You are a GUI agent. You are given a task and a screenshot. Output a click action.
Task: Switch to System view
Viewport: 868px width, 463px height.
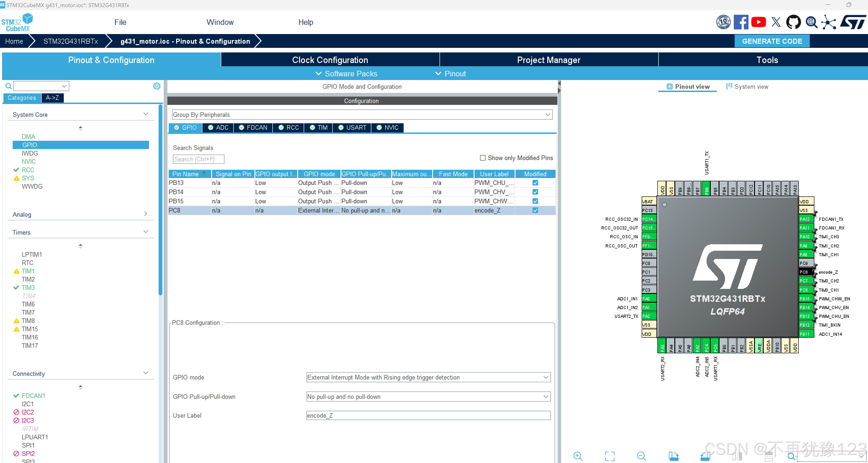747,86
